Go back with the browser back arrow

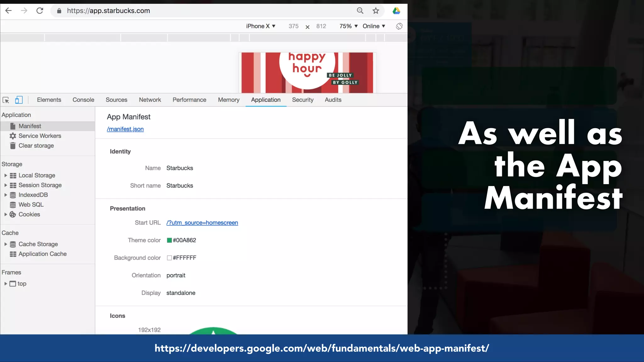[x=8, y=11]
